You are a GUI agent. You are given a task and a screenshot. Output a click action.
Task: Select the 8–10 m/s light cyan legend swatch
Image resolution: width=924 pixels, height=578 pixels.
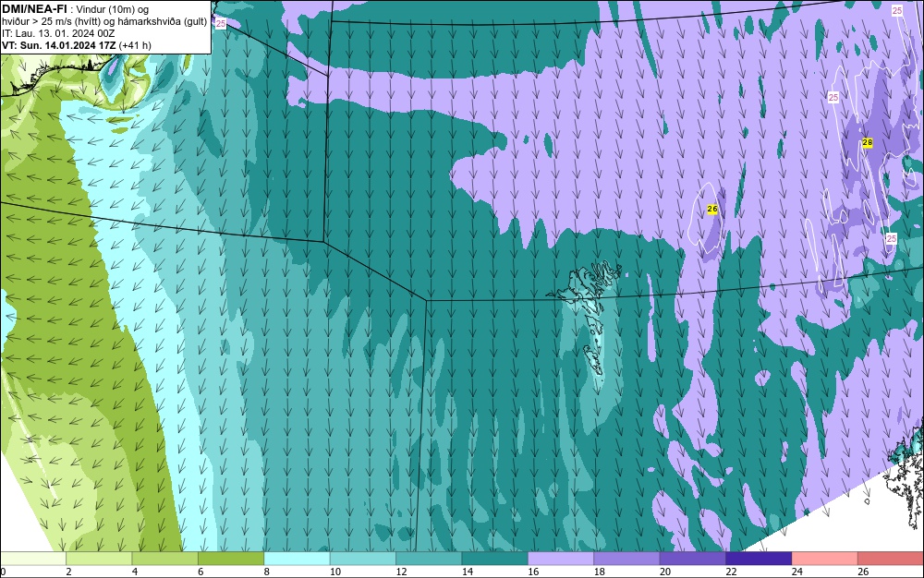coord(297,559)
